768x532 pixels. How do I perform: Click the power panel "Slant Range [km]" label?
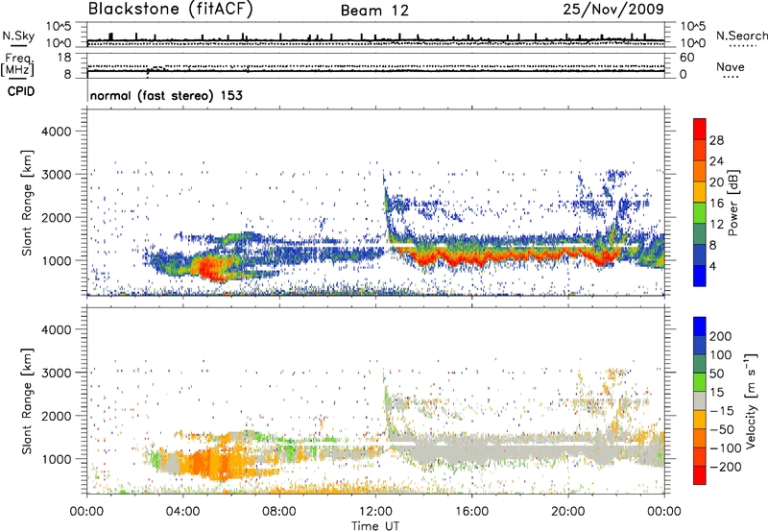click(27, 203)
